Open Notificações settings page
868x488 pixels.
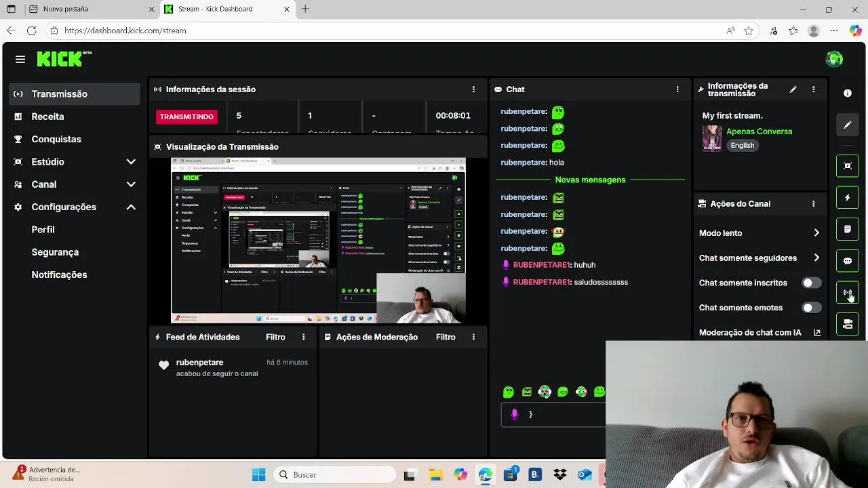click(59, 274)
